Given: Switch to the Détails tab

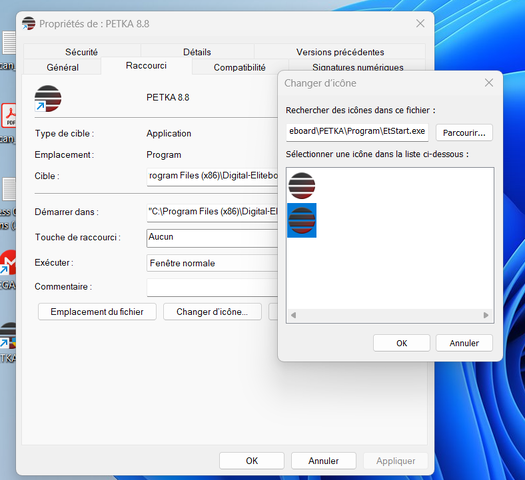Looking at the screenshot, I should [197, 52].
